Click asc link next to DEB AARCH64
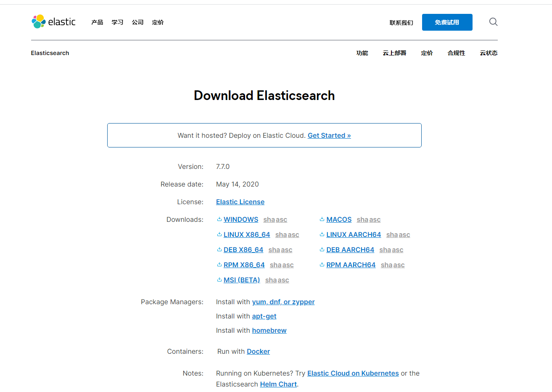Screen dimensions: 552x392 [x=398, y=250]
